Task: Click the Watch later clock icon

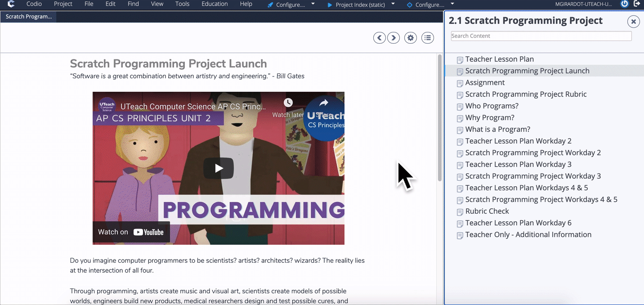Action: pos(288,103)
